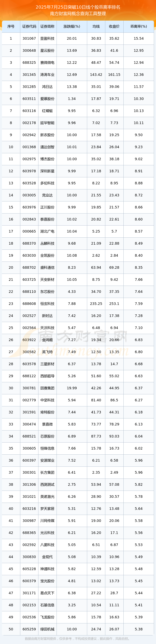The image size is (156, 644).
Task: Select stock name 飞龙股份
Action: point(47,617)
